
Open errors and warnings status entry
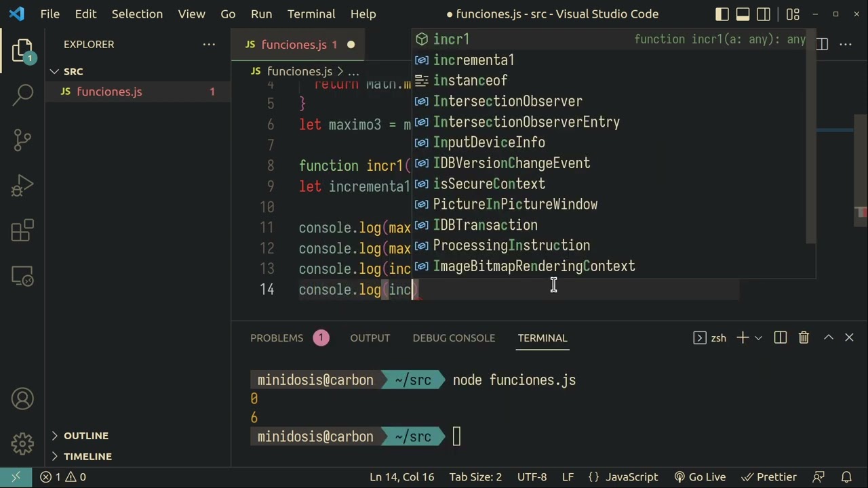click(x=62, y=477)
